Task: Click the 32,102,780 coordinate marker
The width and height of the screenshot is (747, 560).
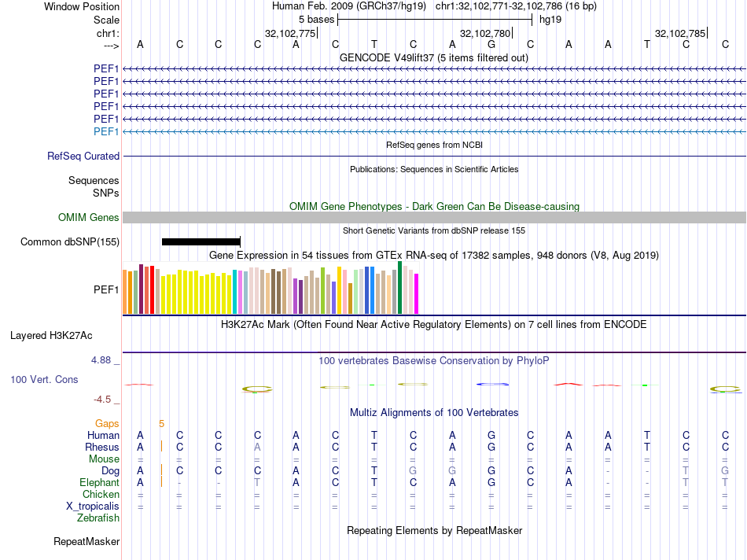Action: click(485, 33)
